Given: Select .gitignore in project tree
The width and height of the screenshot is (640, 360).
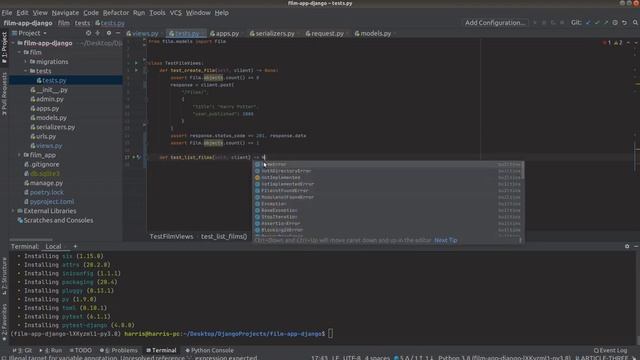Looking at the screenshot, I should pos(42,164).
